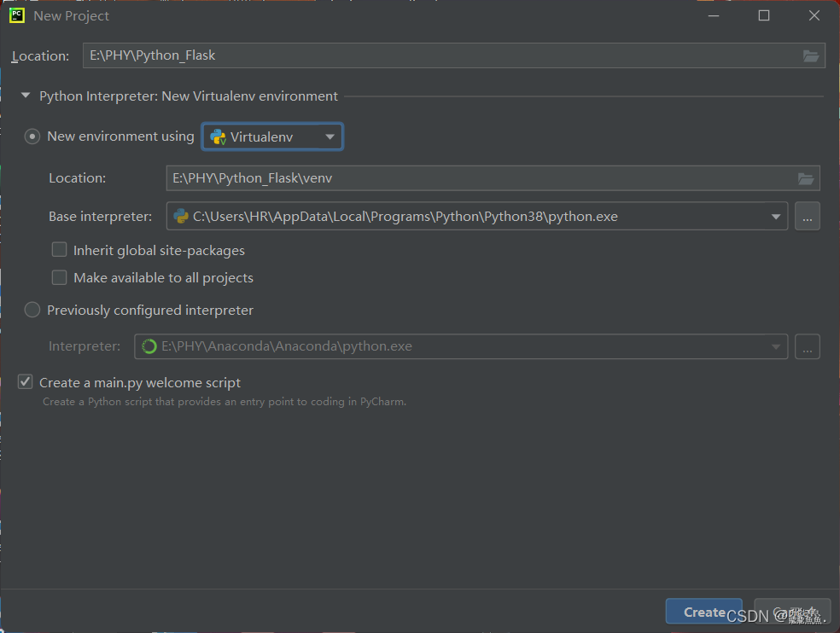840x633 pixels.
Task: Click the PyCharm logo in title bar
Action: [17, 15]
